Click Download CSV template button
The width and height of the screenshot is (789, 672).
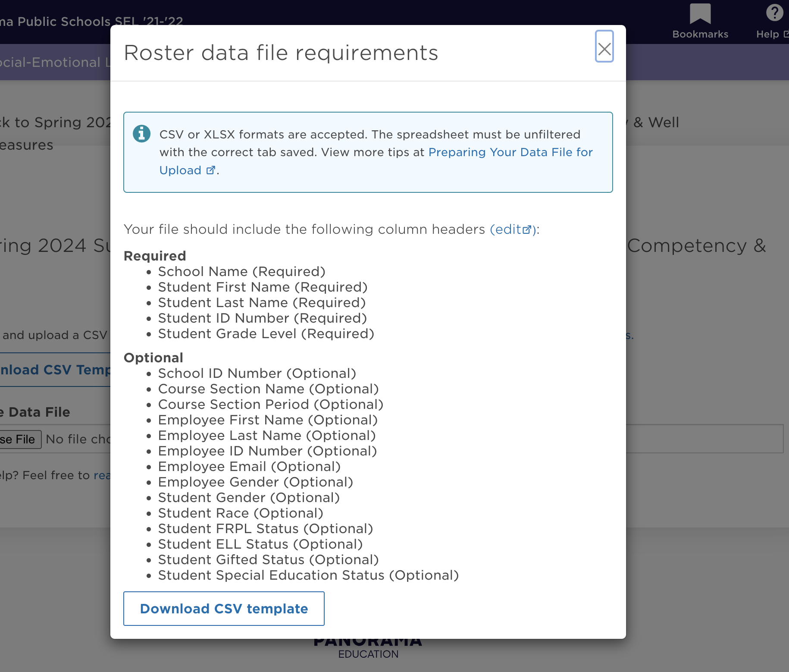223,609
